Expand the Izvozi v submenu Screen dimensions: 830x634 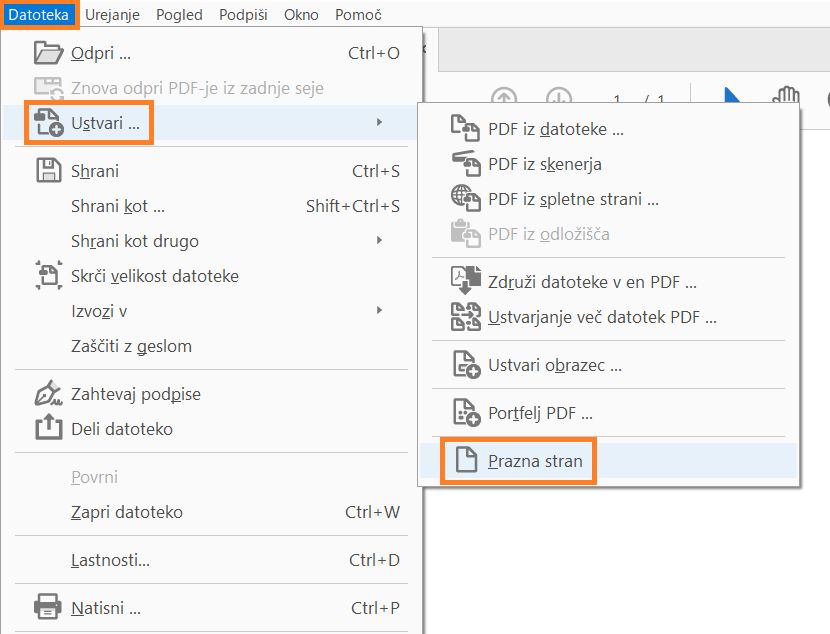(x=381, y=311)
